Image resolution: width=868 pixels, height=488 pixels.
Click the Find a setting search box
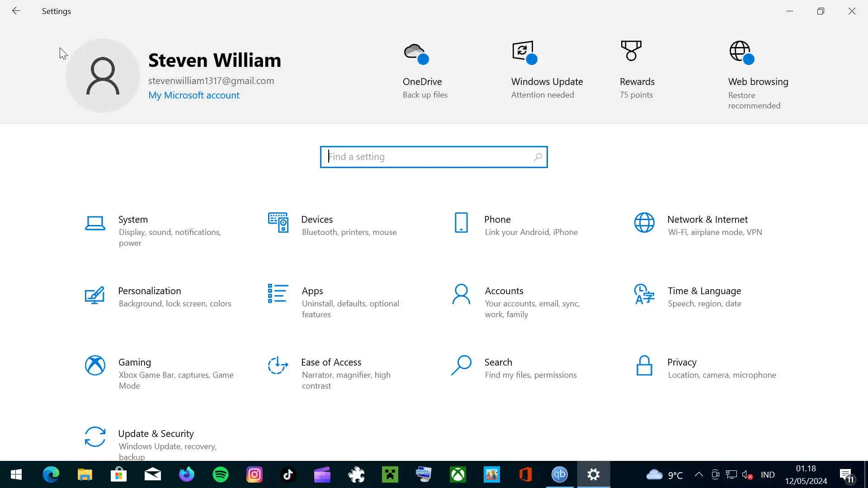click(x=429, y=157)
